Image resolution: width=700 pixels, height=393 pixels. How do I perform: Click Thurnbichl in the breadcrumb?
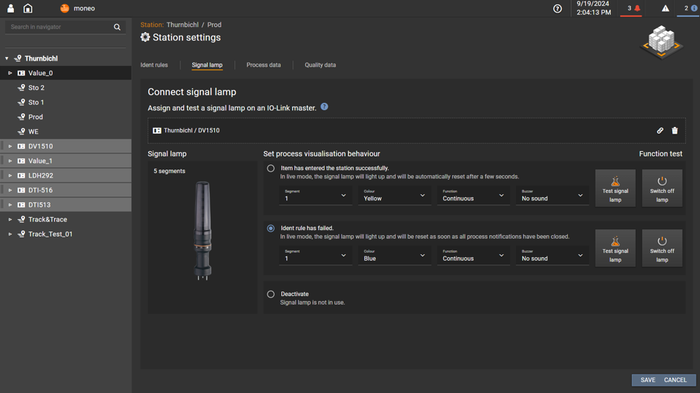click(183, 25)
